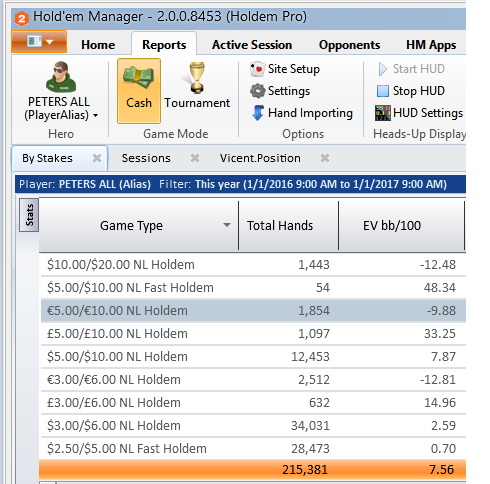Open Settings gear icon
Viewport: 490px width, 484px height.
click(257, 91)
